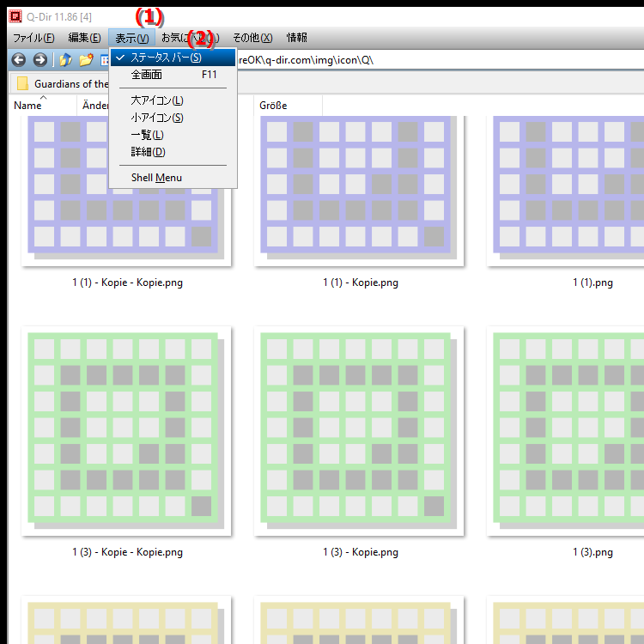
Task: Expand the その他(X) menu
Action: [252, 38]
